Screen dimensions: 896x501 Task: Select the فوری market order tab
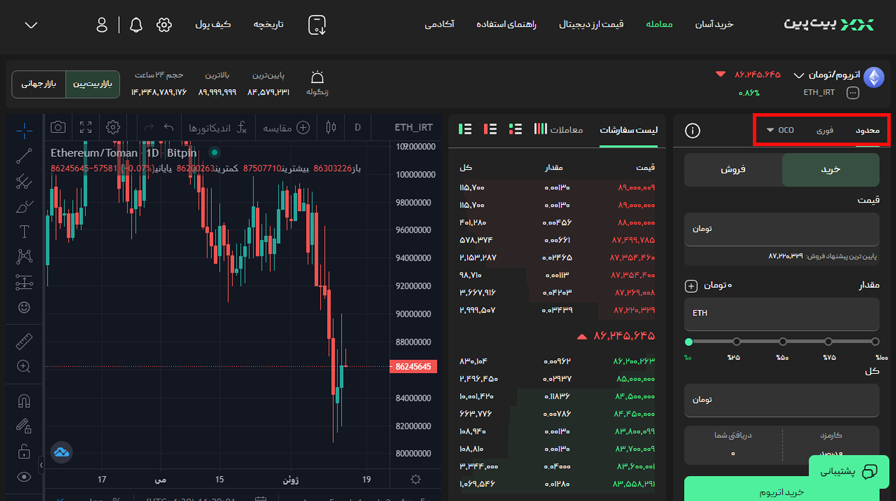(825, 131)
